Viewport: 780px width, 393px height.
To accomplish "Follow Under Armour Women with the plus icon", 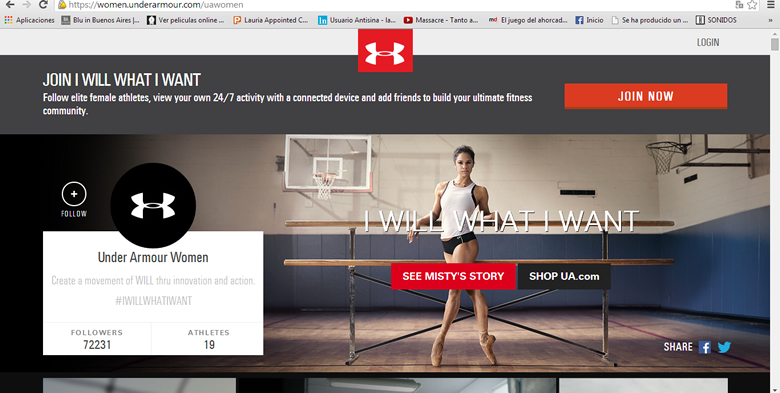I will click(74, 194).
